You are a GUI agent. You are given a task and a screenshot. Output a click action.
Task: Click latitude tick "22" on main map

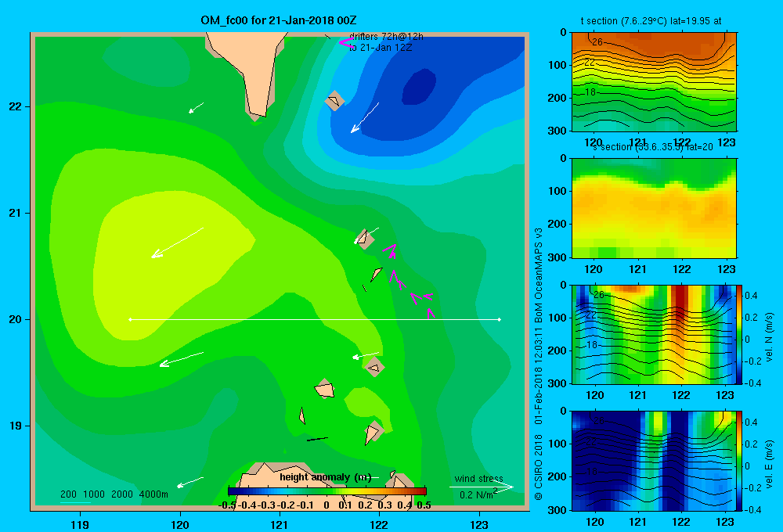pyautogui.click(x=16, y=107)
